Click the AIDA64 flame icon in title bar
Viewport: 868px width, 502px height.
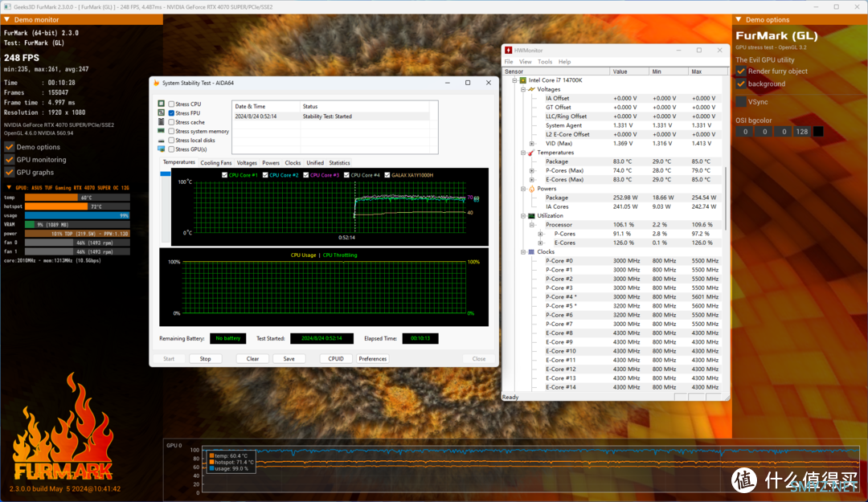[156, 83]
